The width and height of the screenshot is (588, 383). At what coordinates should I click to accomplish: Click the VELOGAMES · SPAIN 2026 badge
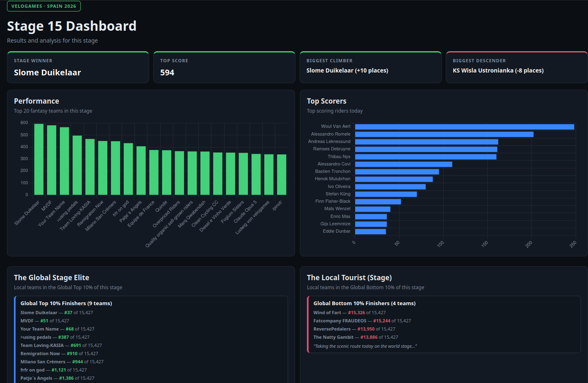click(44, 6)
